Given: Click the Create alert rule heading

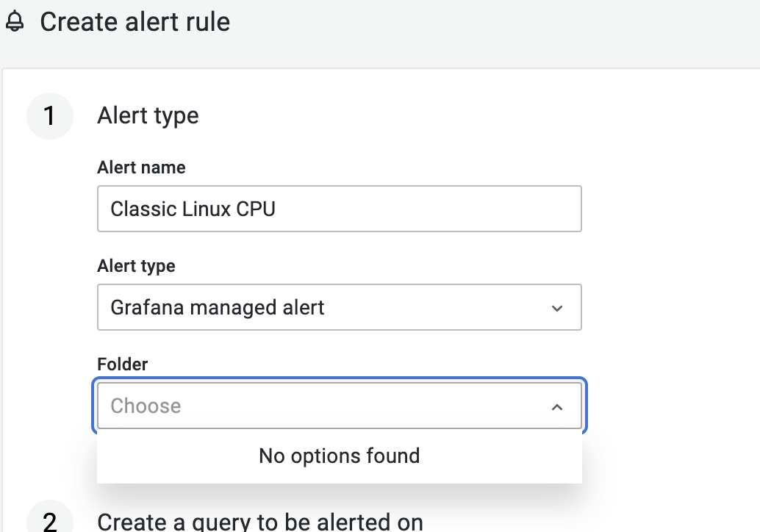Looking at the screenshot, I should (136, 22).
